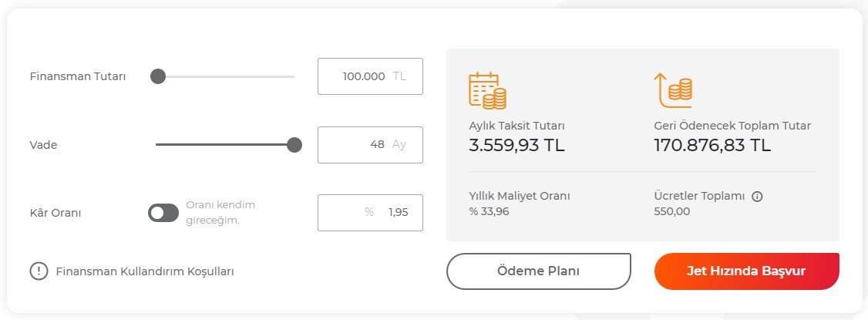Enable the Kâr Oranı custom rate toggle
The image size is (868, 320).
(163, 213)
